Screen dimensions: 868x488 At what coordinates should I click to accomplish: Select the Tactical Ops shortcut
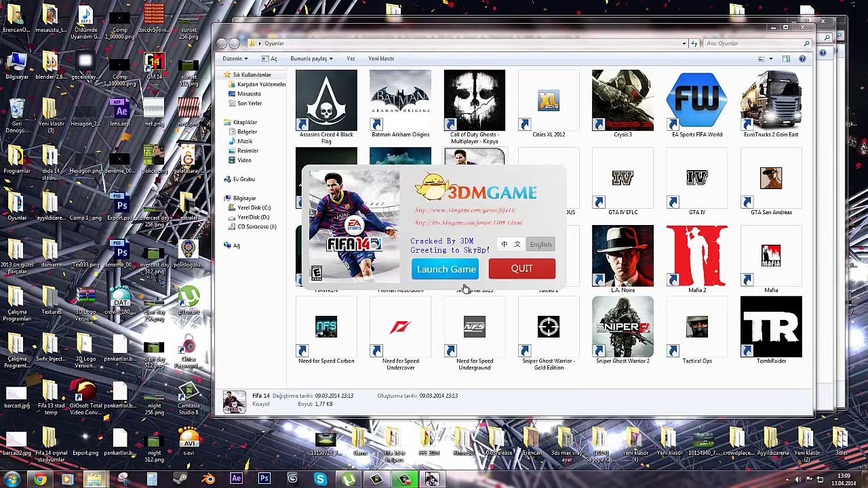[696, 330]
